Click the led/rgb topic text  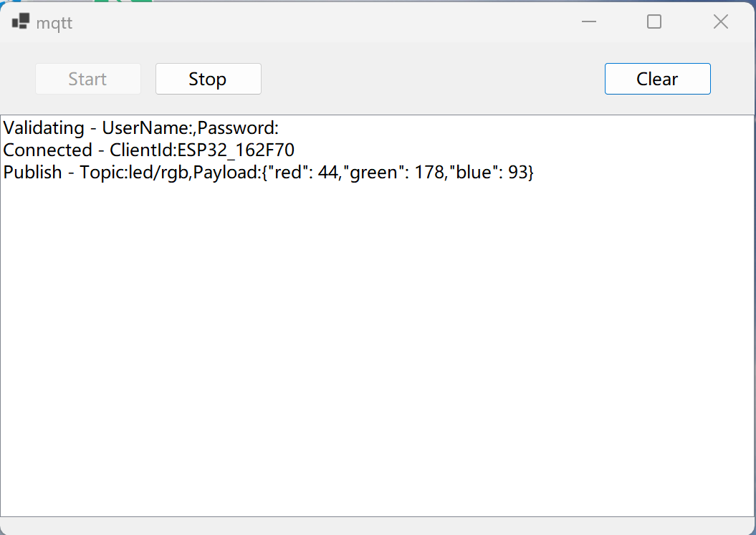click(158, 172)
